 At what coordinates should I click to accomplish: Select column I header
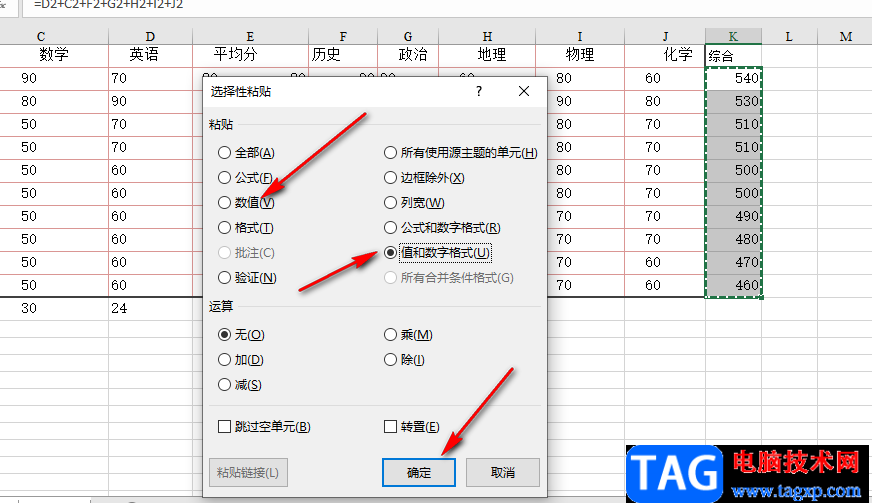coord(579,37)
